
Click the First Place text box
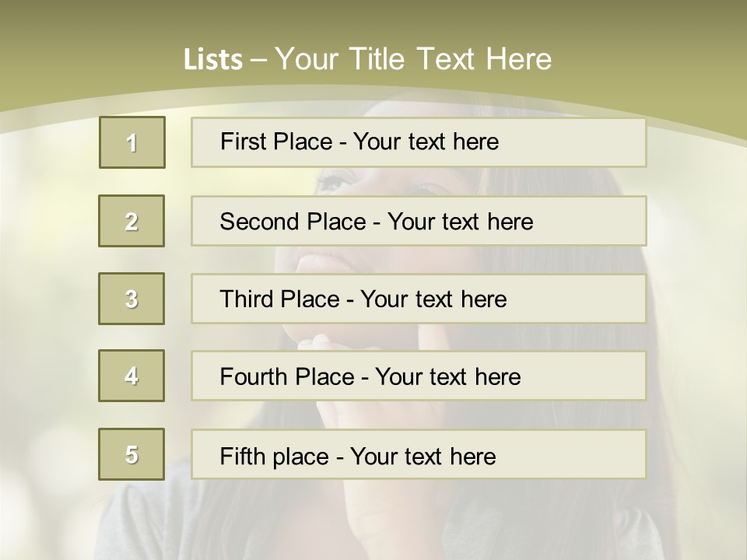click(x=418, y=142)
